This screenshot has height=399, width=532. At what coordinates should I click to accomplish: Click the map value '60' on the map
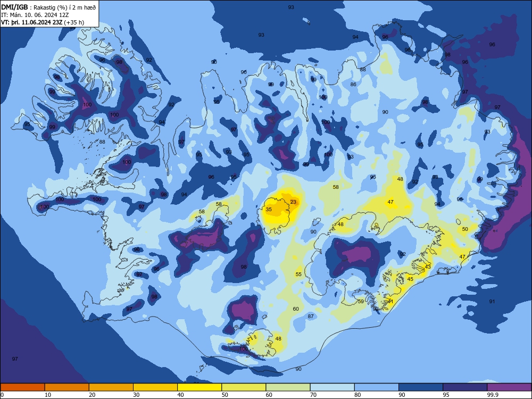pos(296,309)
